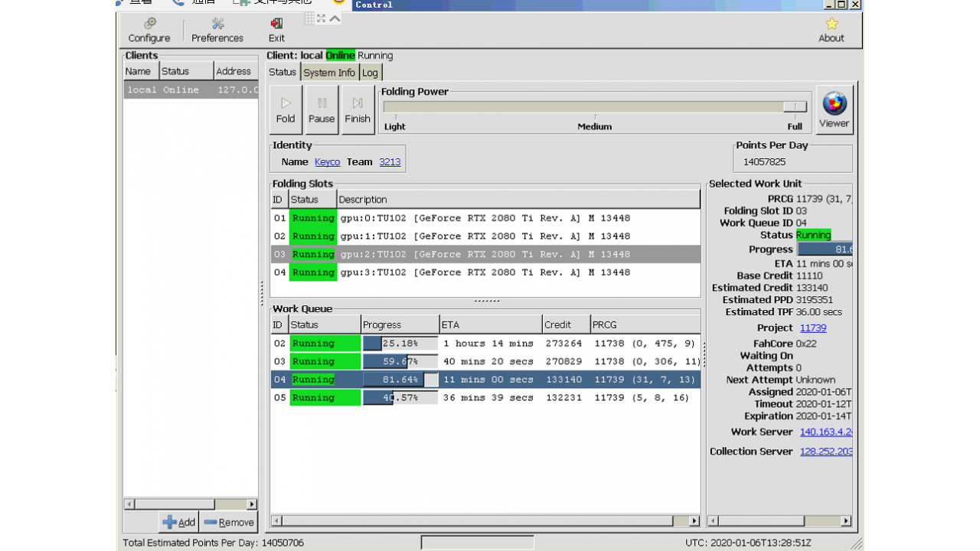
Task: Sort clients by Status column header
Action: point(187,71)
